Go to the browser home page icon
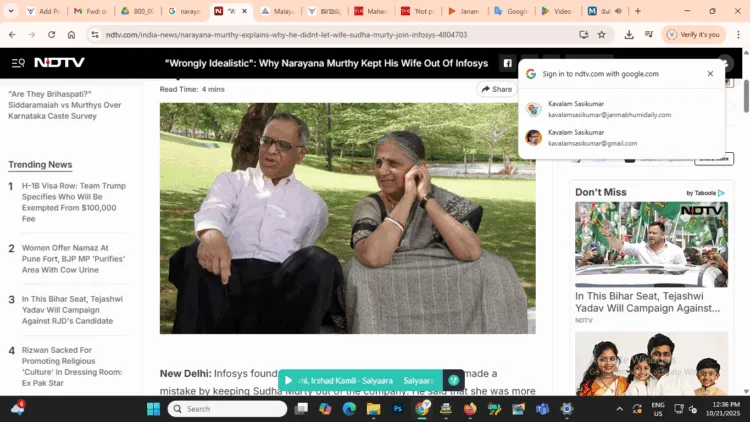Viewport: 750px width, 422px height. point(71,34)
